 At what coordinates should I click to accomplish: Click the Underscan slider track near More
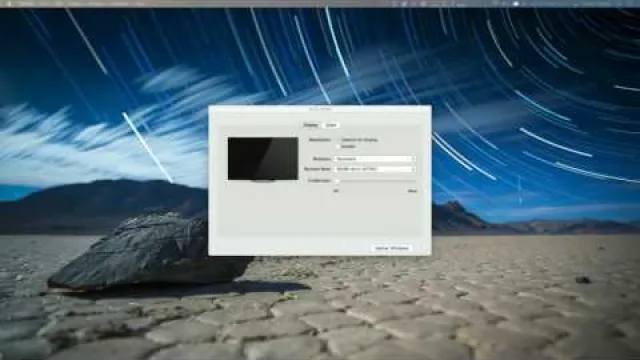[410, 180]
